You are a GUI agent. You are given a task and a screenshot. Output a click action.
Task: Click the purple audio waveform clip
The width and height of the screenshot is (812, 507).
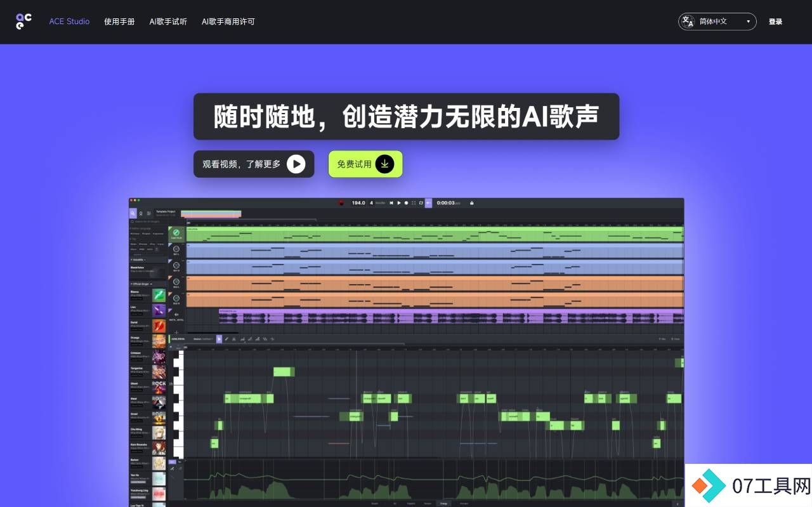[451, 316]
